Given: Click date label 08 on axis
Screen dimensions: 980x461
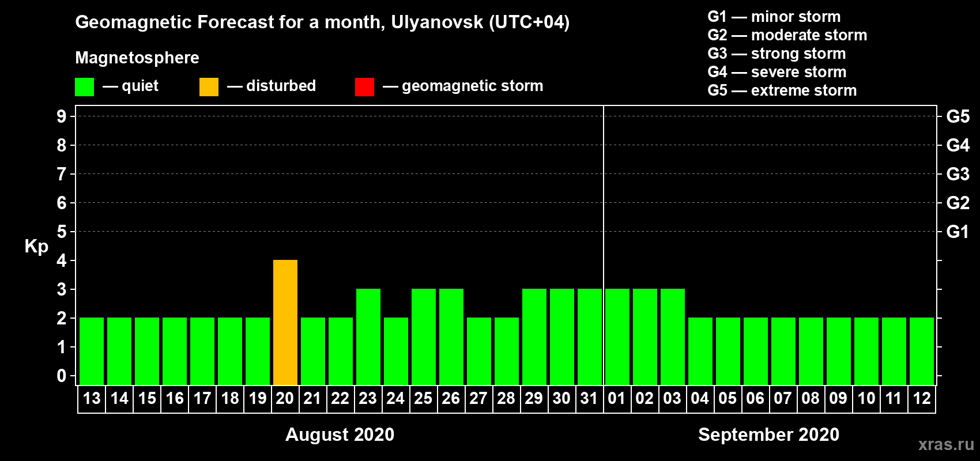Looking at the screenshot, I should (811, 399).
